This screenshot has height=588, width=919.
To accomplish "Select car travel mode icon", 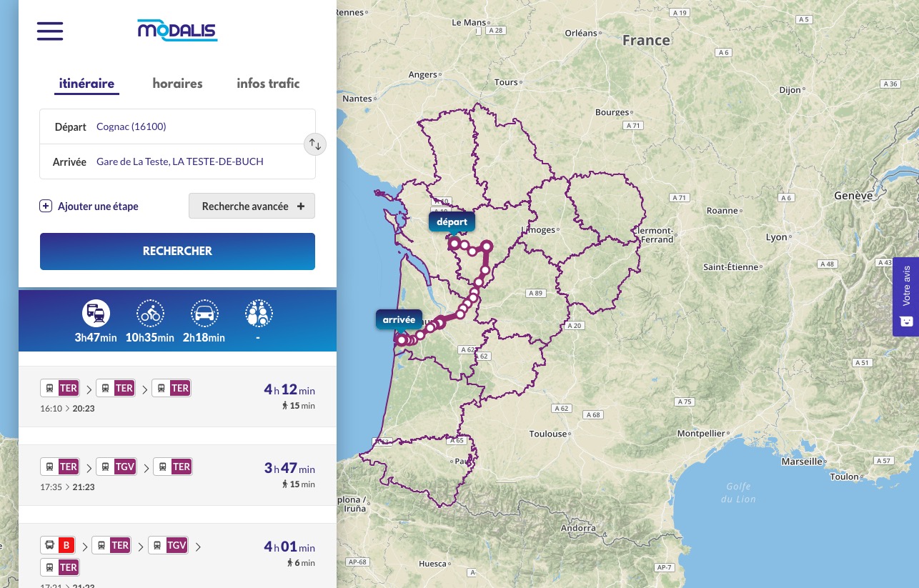I will 204,313.
